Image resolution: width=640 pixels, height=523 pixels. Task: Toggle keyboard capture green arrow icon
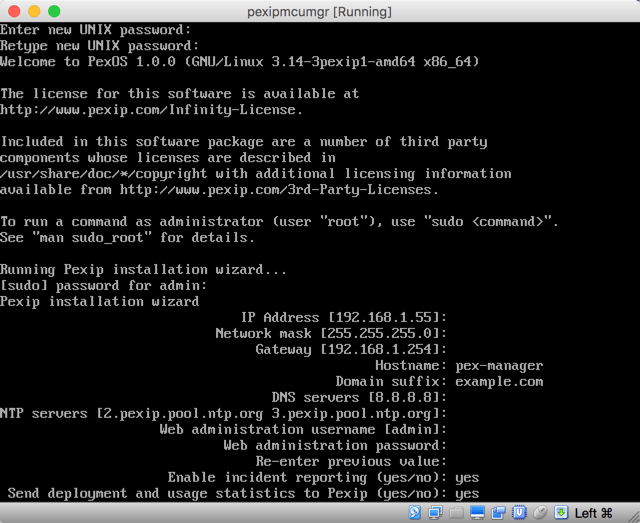pyautogui.click(x=561, y=513)
